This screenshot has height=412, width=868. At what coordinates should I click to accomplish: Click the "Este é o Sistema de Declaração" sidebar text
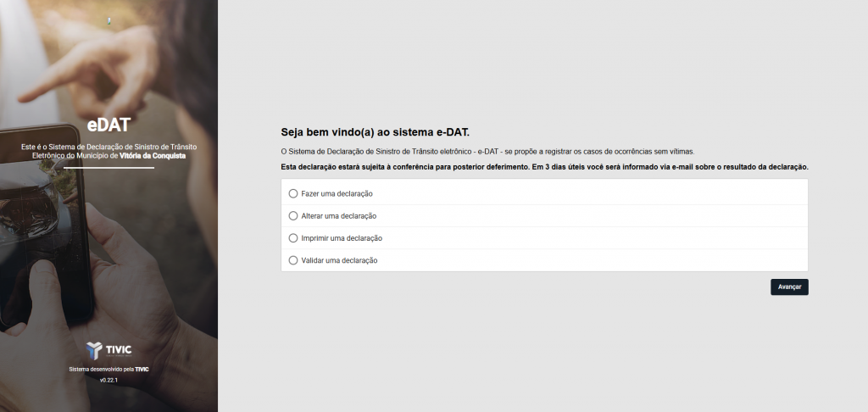coord(108,148)
